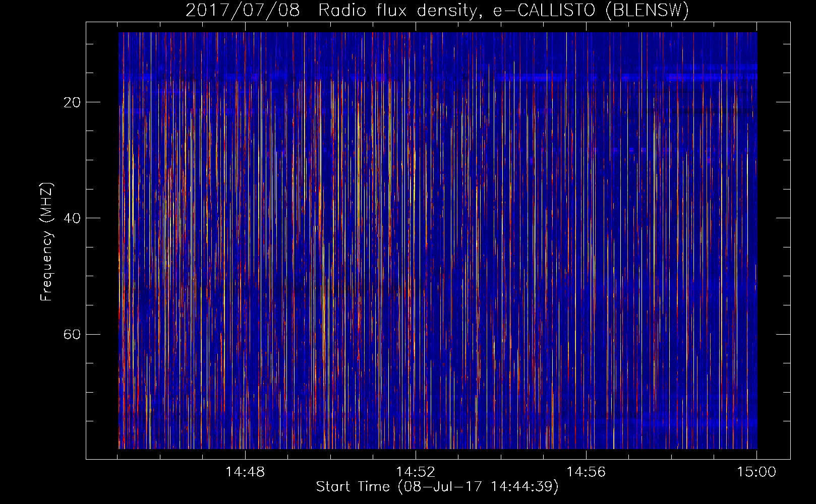Click the '14:48' time tick label
This screenshot has width=816, height=504.
click(x=245, y=472)
